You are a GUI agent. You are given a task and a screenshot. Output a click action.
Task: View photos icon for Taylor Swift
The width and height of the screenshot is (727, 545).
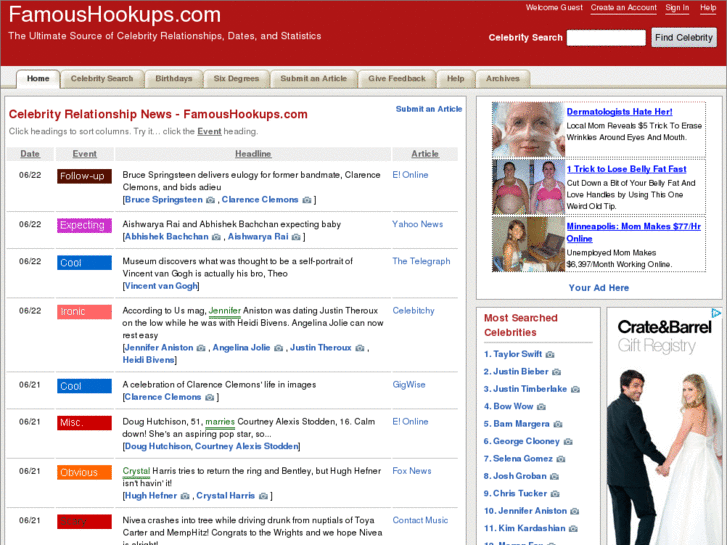coord(550,355)
